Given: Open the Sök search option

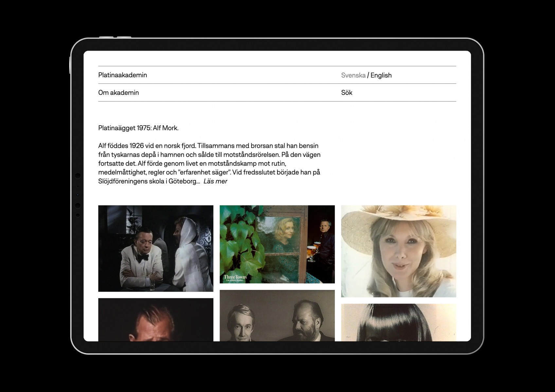Looking at the screenshot, I should point(347,93).
